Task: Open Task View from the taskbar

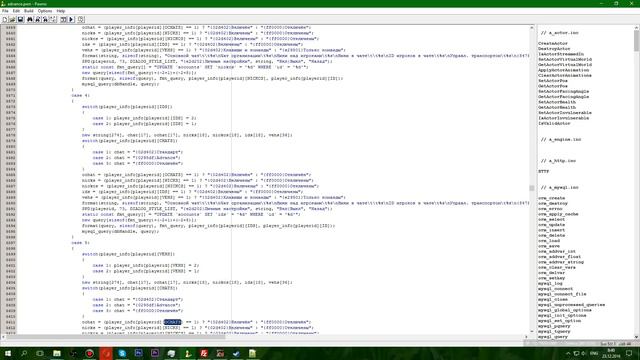Action: (40, 353)
